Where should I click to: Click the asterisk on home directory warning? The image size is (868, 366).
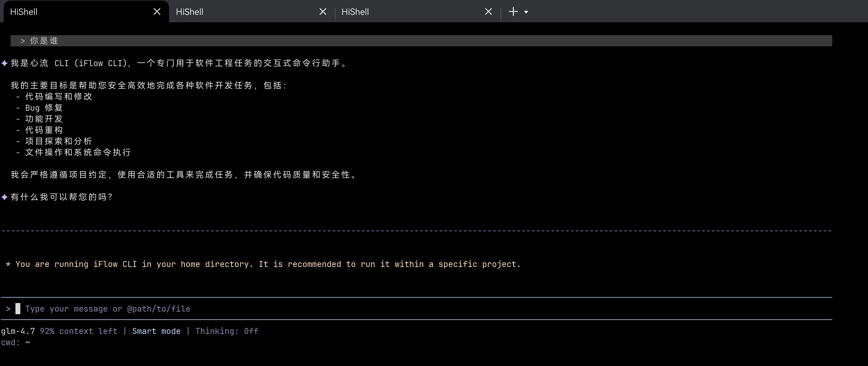point(8,264)
